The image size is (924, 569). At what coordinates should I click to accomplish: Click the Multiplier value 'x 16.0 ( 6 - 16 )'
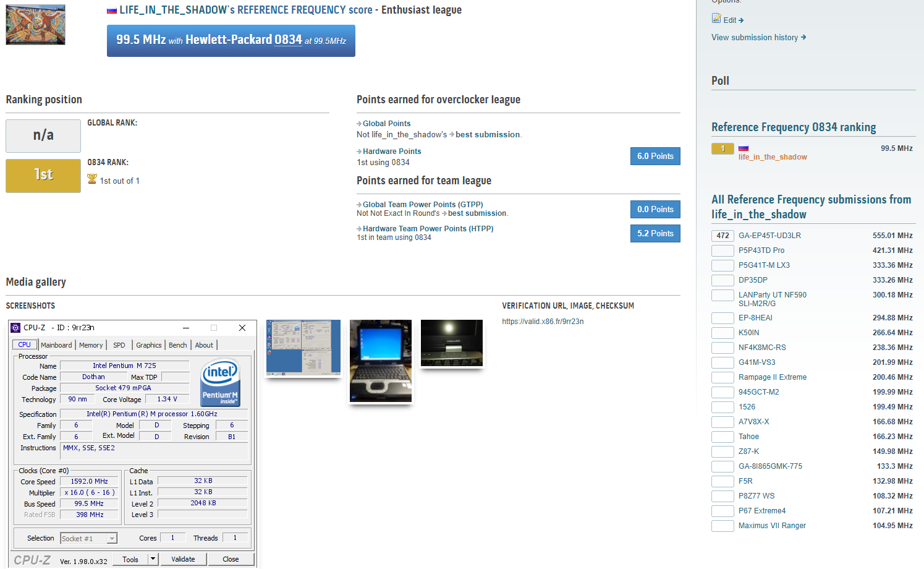[89, 492]
